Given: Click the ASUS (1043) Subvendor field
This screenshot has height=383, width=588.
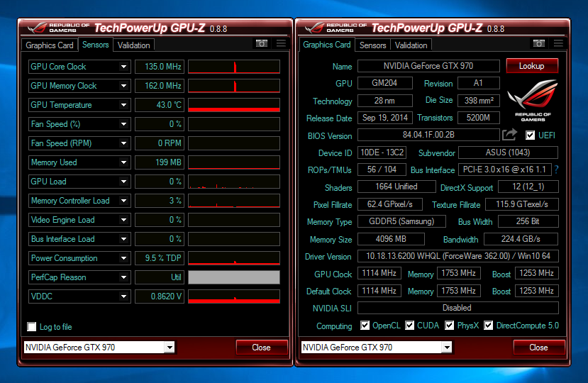Looking at the screenshot, I should [x=508, y=152].
